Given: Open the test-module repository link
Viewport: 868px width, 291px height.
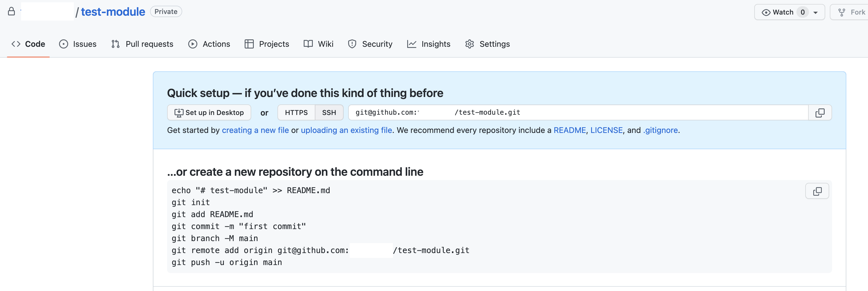Looking at the screenshot, I should (x=113, y=12).
